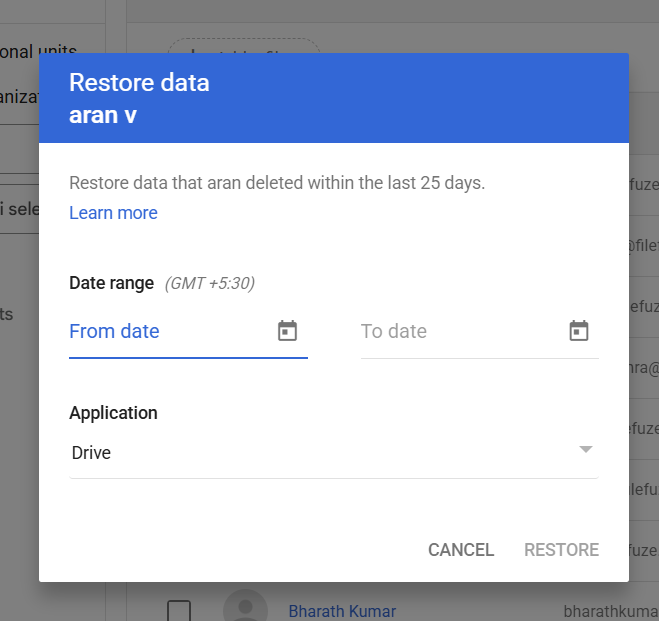The image size is (659, 621).
Task: Click the aran v user name heading
Action: pos(103,115)
